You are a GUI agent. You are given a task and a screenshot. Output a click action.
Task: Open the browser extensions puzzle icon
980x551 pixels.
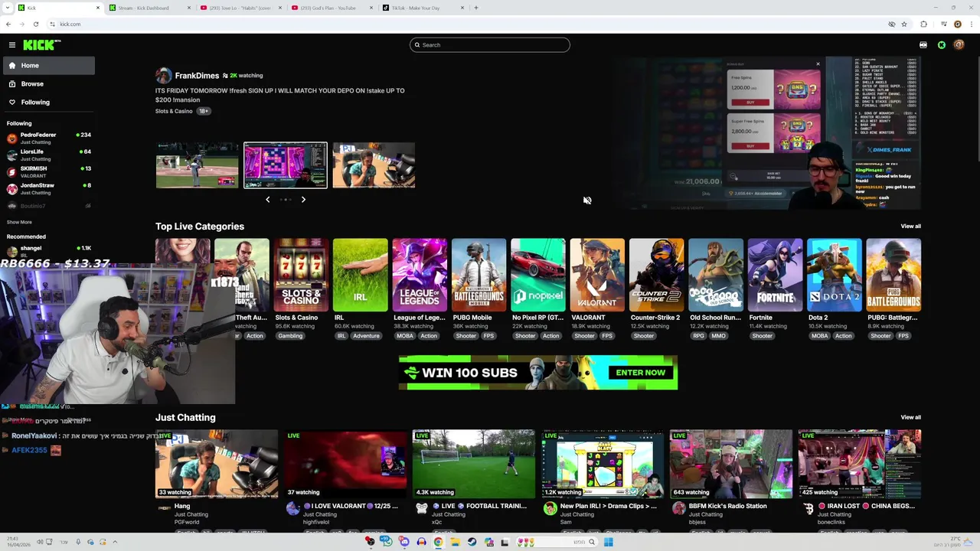[924, 24]
